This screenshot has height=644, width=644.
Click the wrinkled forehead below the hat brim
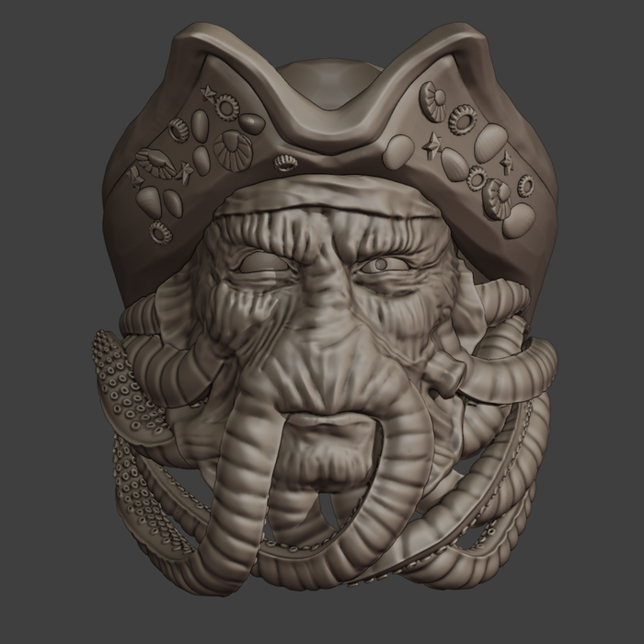(x=322, y=228)
